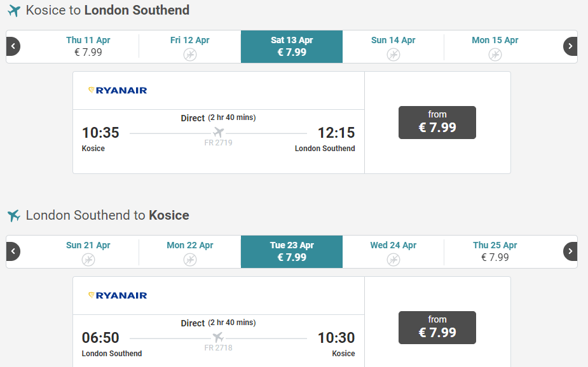Show later return dates with right arrow
This screenshot has height=367, width=588.
(571, 251)
